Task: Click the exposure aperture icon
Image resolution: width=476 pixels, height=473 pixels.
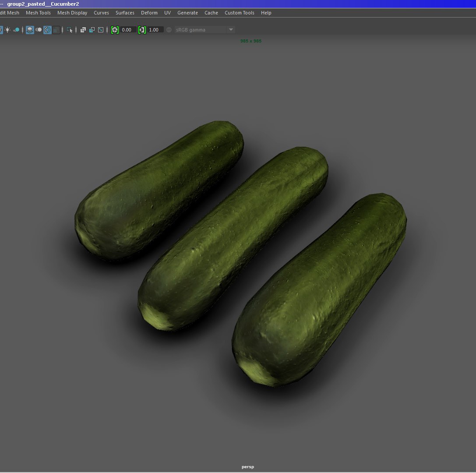Action: 115,30
